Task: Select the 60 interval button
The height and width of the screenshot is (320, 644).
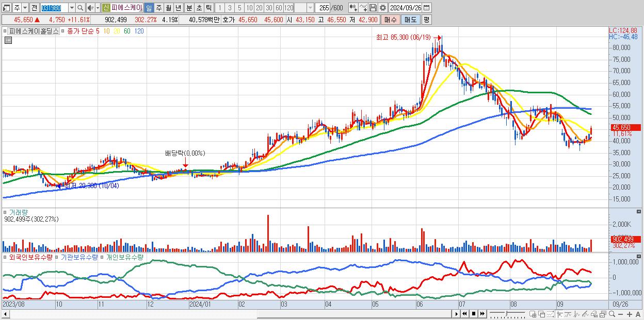Action: pos(279,8)
